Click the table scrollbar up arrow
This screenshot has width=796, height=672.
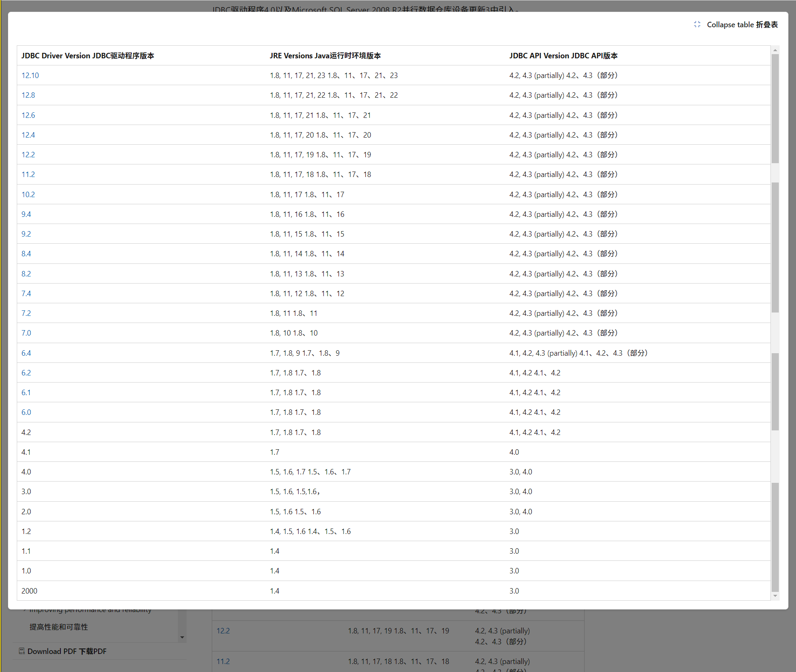(775, 50)
